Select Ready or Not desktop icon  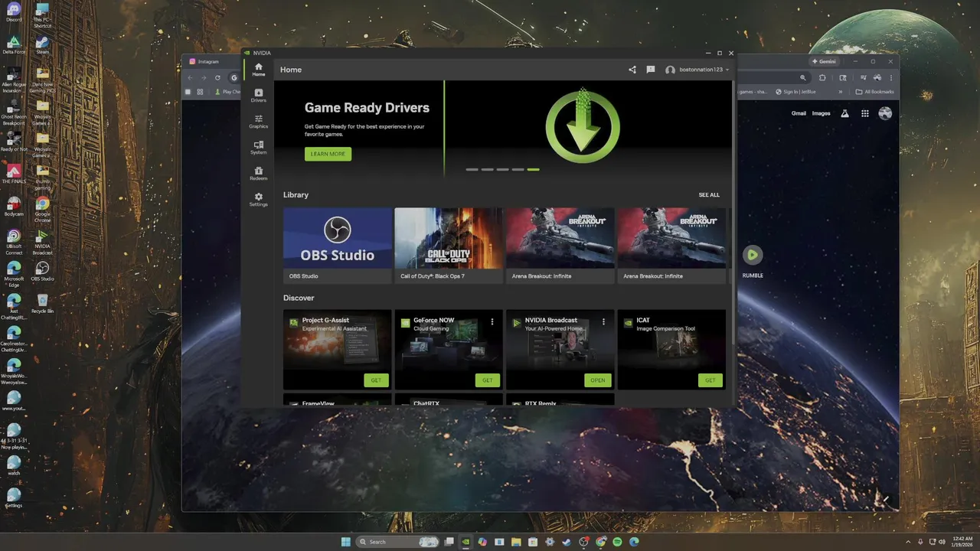click(x=13, y=141)
